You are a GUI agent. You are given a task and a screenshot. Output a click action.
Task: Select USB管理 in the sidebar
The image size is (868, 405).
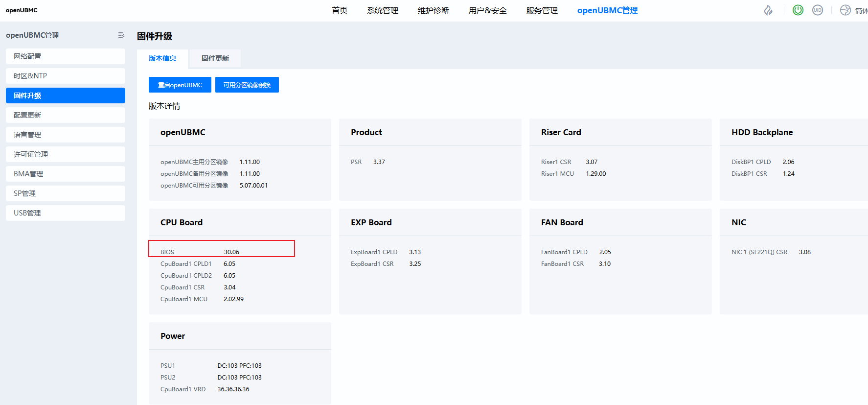coord(66,213)
